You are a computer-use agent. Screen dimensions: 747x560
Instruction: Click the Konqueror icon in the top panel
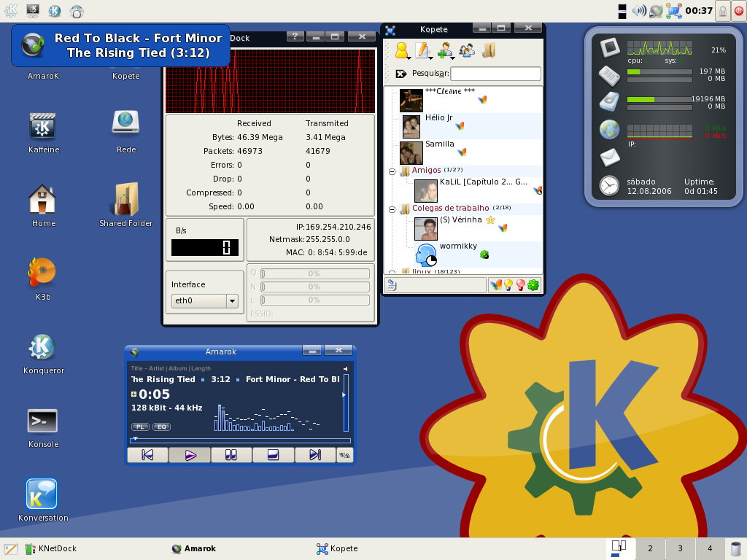(x=54, y=10)
